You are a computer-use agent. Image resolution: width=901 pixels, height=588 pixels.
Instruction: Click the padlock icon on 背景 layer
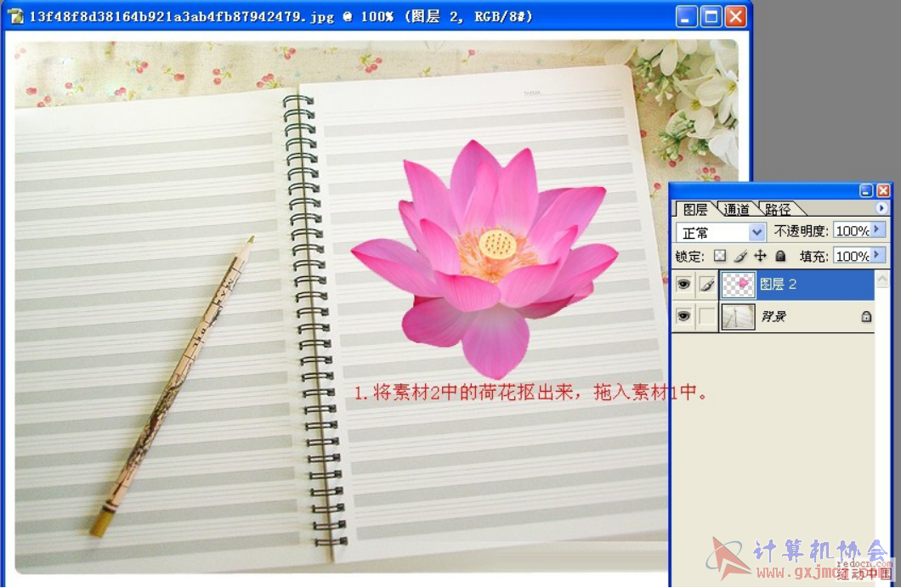click(866, 316)
